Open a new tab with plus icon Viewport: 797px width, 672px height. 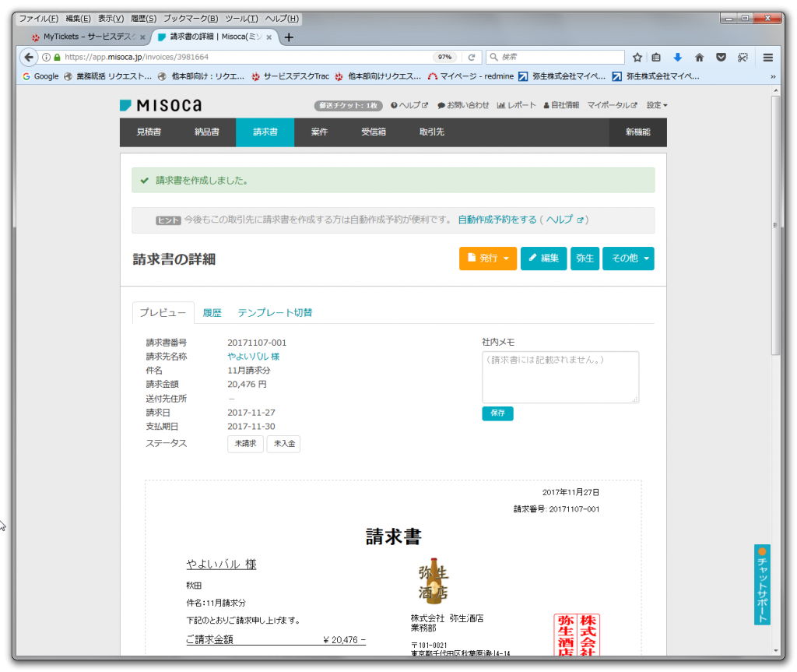[x=289, y=37]
